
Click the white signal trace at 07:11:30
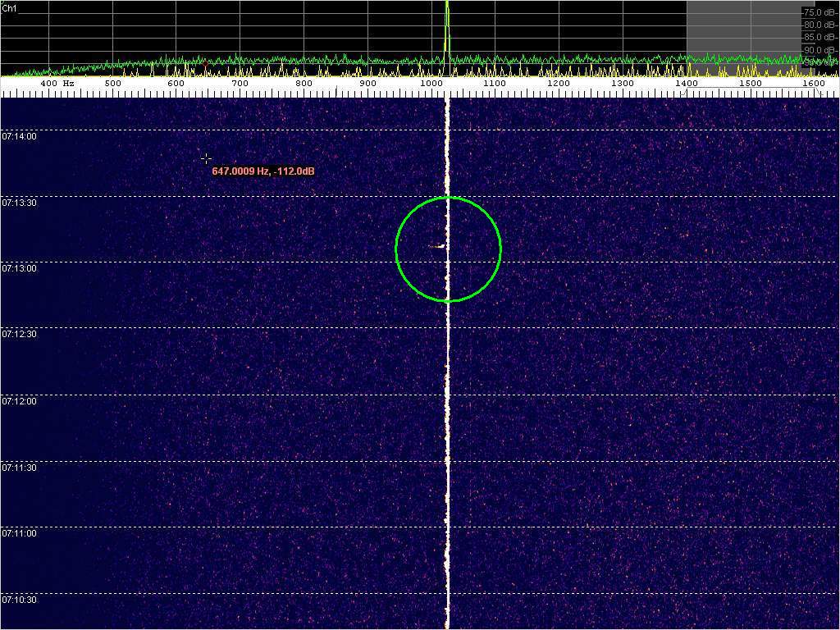448,461
